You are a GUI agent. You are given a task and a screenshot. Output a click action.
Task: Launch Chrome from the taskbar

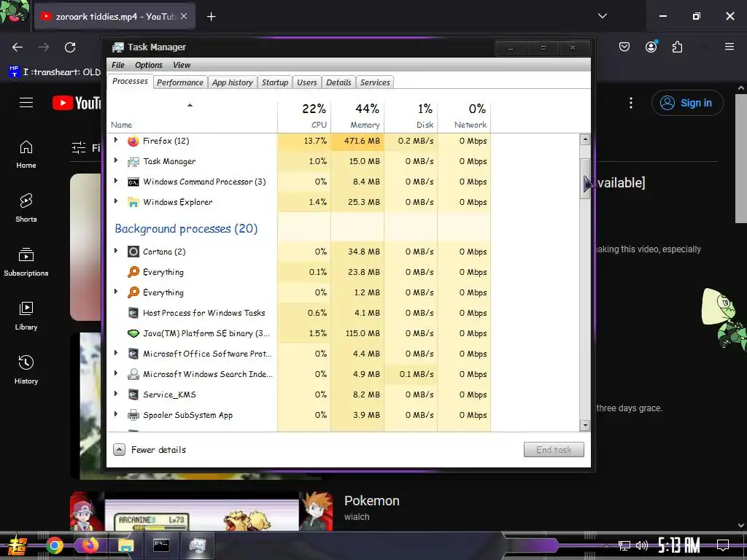pyautogui.click(x=55, y=545)
